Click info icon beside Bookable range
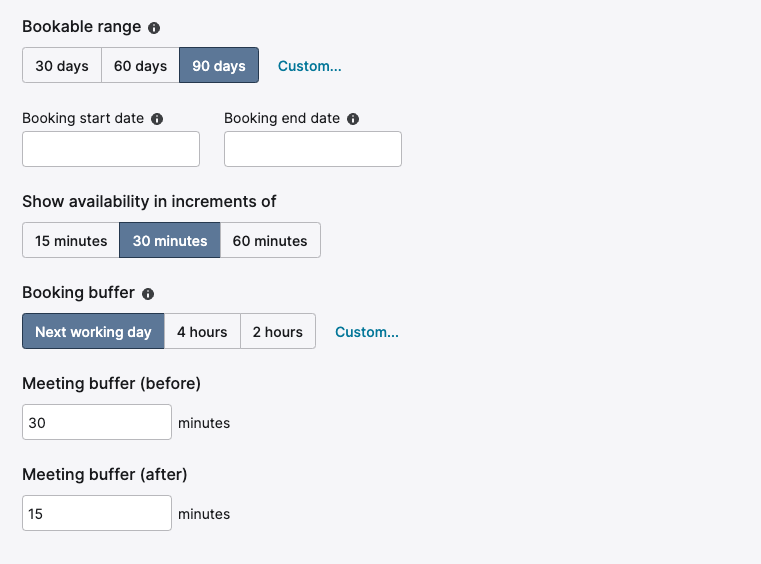The width and height of the screenshot is (761, 564). [154, 28]
